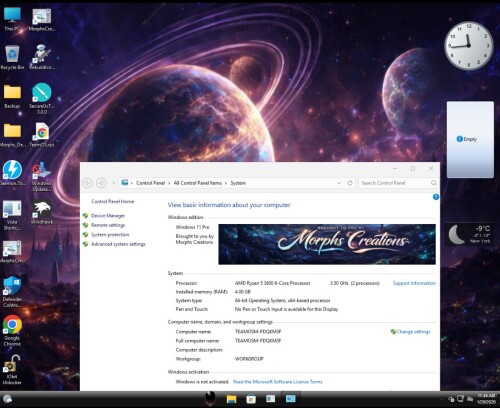The image size is (500, 408).
Task: Click the AMD Ryzen 5 3600 processor text
Action: point(272,283)
